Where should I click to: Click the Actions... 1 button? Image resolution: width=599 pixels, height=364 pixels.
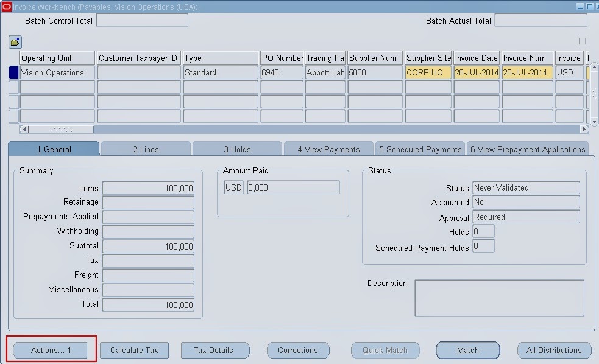coord(49,350)
